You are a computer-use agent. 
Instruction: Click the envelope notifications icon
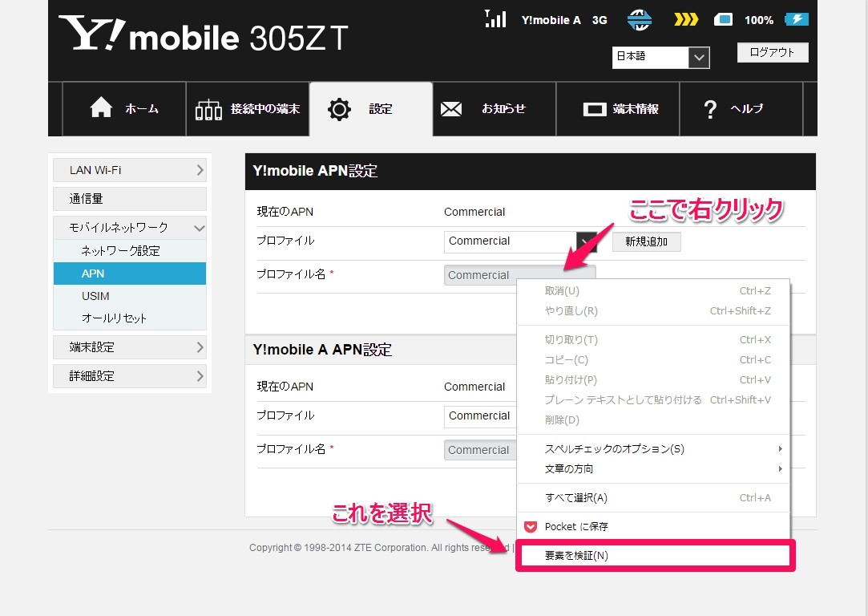tap(451, 109)
